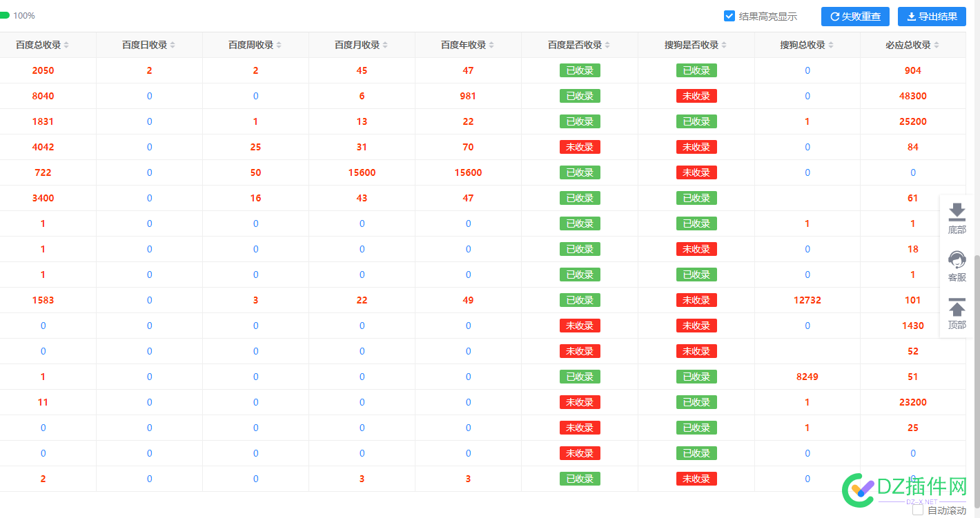The height and width of the screenshot is (518, 980).
Task: Select the 8040 Baidu total cell
Action: (43, 96)
